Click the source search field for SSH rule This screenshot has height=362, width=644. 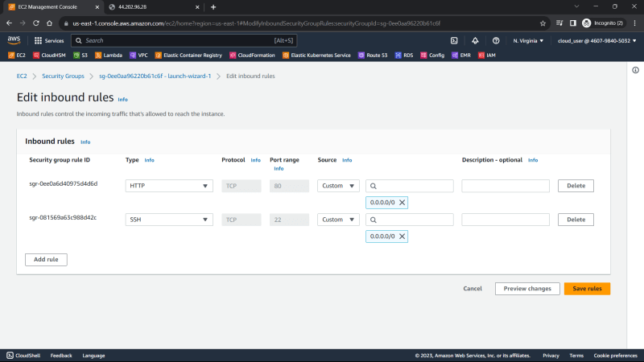click(410, 220)
